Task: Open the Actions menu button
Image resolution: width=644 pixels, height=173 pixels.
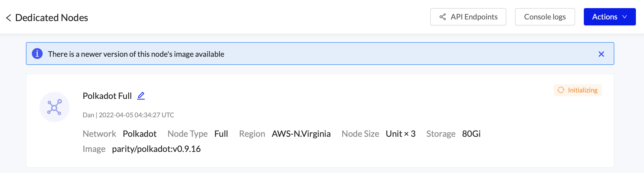Action: tap(605, 17)
